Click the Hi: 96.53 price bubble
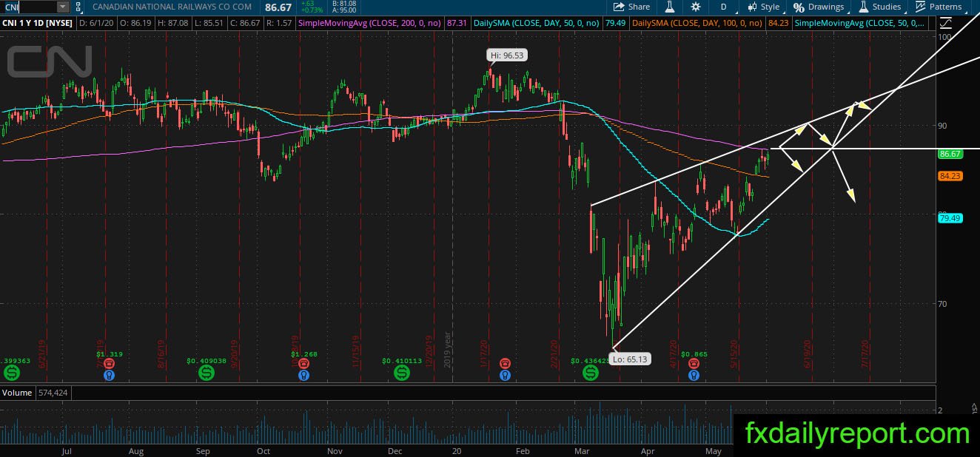 pos(507,55)
